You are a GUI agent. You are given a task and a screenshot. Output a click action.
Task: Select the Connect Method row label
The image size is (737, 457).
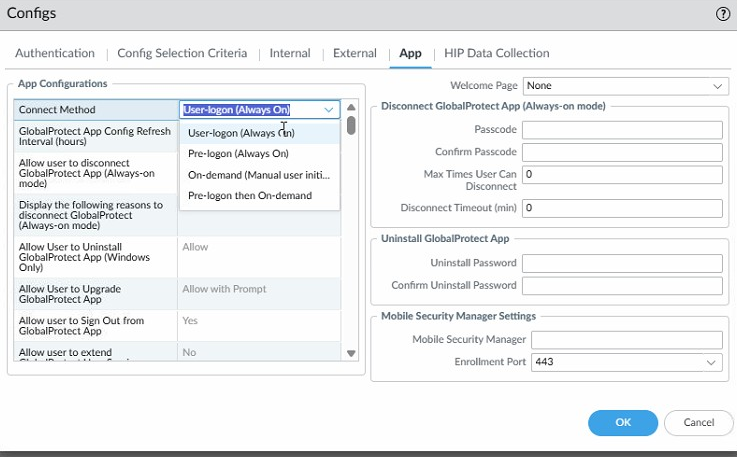(x=57, y=110)
